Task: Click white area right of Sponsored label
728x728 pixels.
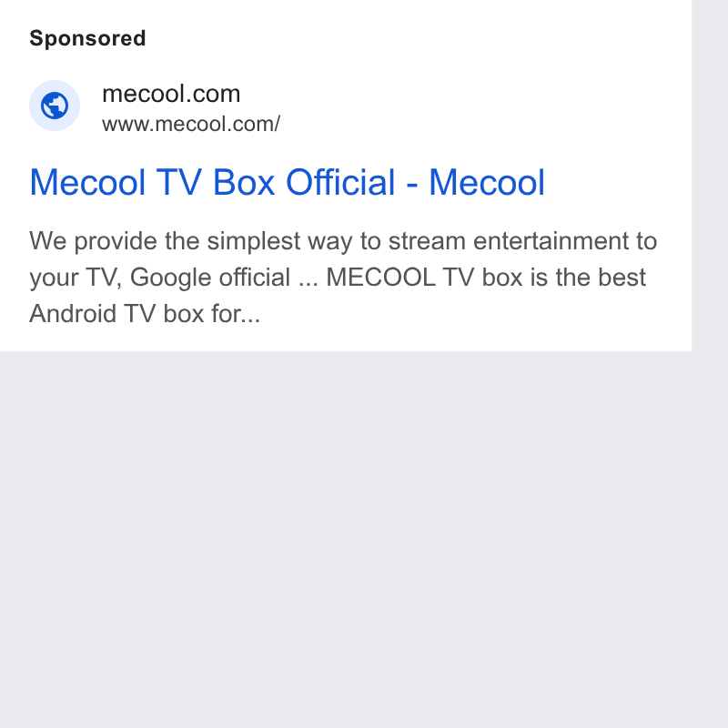Action: 418,38
